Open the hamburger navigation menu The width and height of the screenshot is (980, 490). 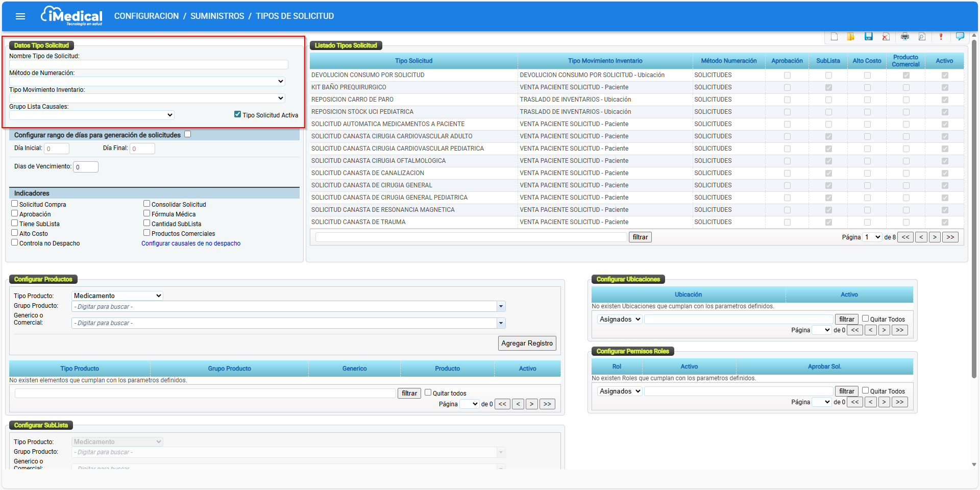point(20,16)
